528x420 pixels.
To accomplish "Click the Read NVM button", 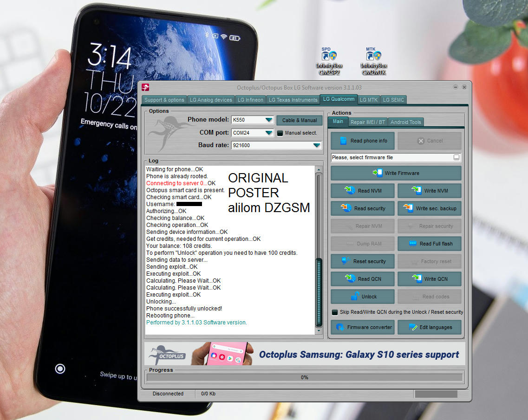I will pos(363,190).
